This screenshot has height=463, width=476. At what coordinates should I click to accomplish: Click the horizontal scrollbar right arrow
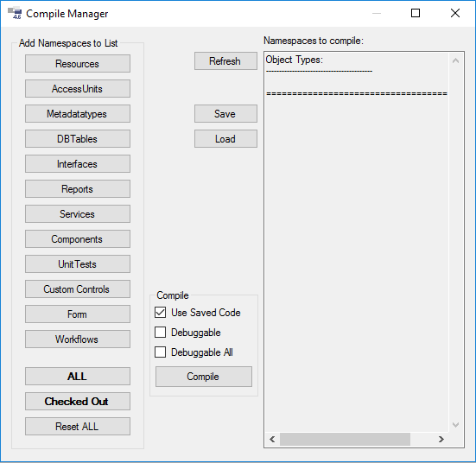pyautogui.click(x=441, y=439)
